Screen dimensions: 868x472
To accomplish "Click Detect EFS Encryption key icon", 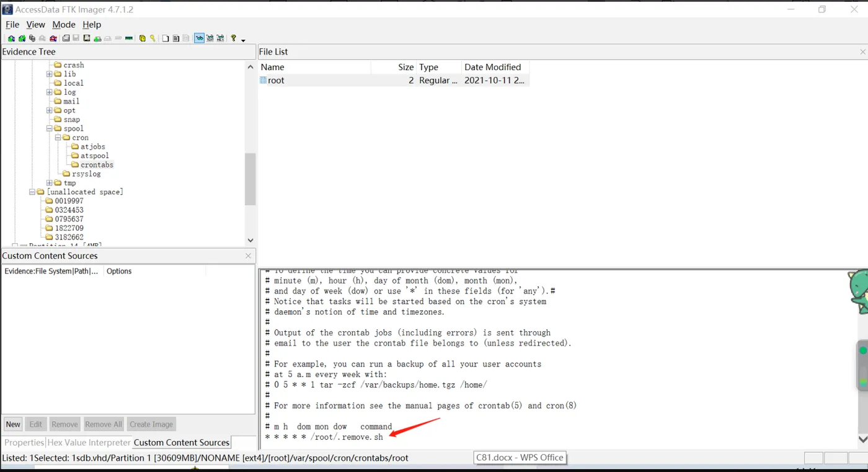I will 153,38.
